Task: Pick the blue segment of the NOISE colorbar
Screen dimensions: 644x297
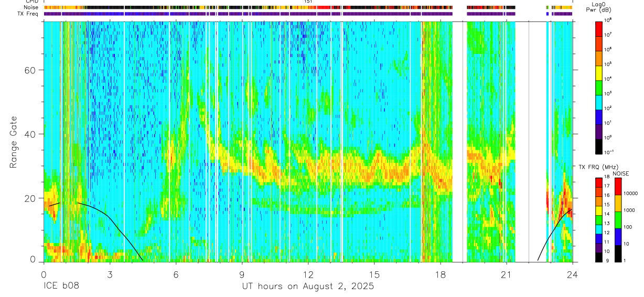Action: [x=618, y=237]
